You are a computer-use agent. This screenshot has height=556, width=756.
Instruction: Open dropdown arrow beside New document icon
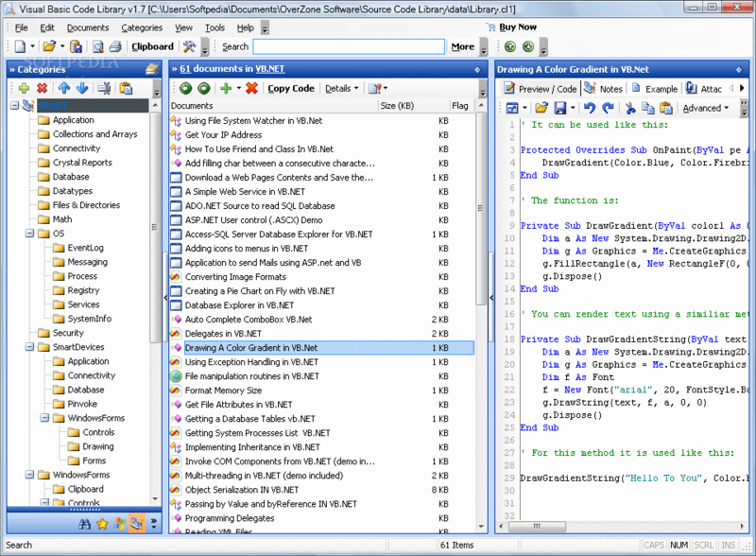pos(32,47)
